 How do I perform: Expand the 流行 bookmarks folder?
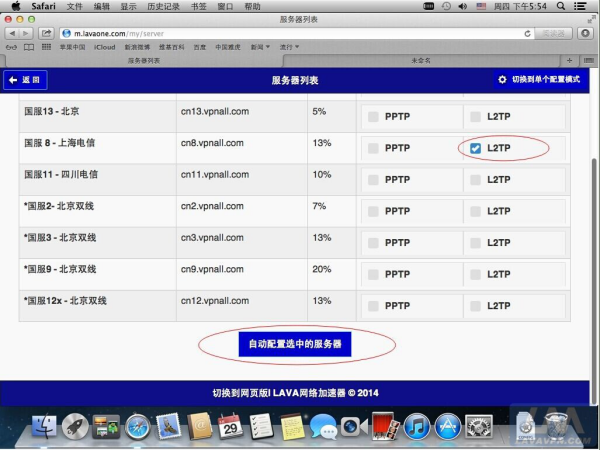(x=289, y=47)
